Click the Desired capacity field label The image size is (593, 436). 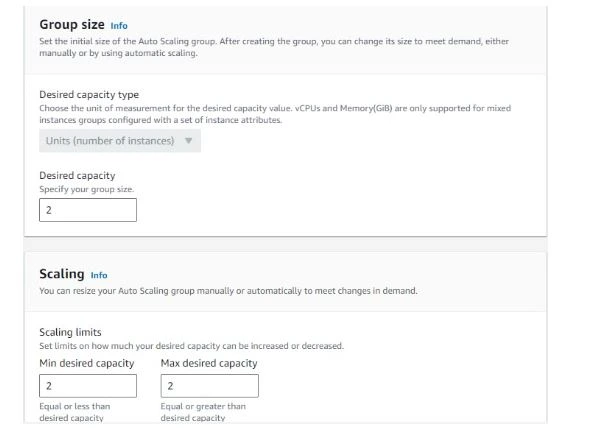pos(77,175)
